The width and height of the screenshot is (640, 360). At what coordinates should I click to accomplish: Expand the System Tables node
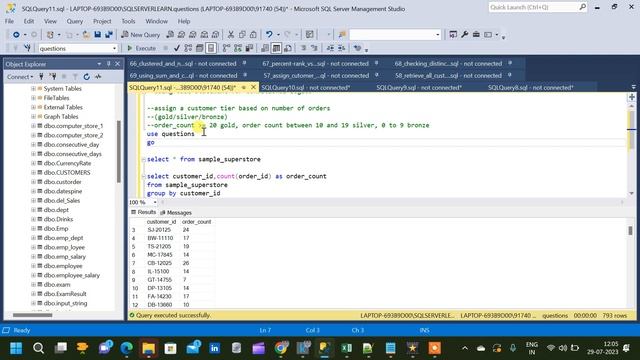point(33,89)
